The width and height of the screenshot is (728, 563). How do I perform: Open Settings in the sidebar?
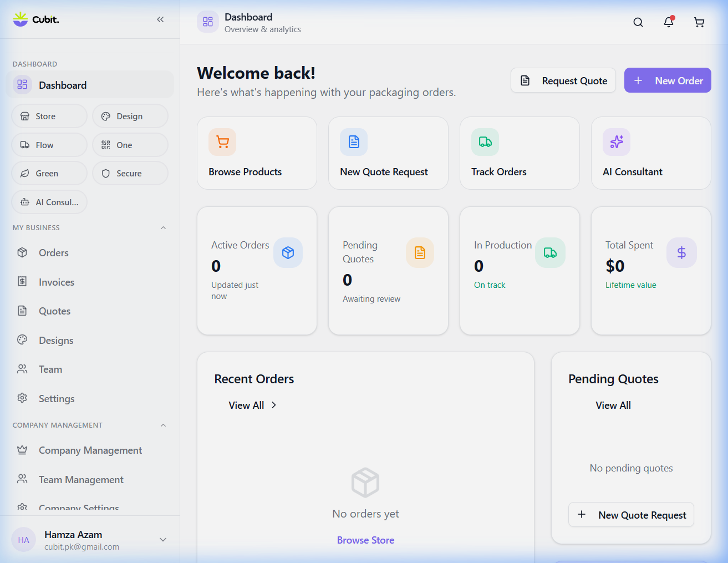click(x=90, y=398)
